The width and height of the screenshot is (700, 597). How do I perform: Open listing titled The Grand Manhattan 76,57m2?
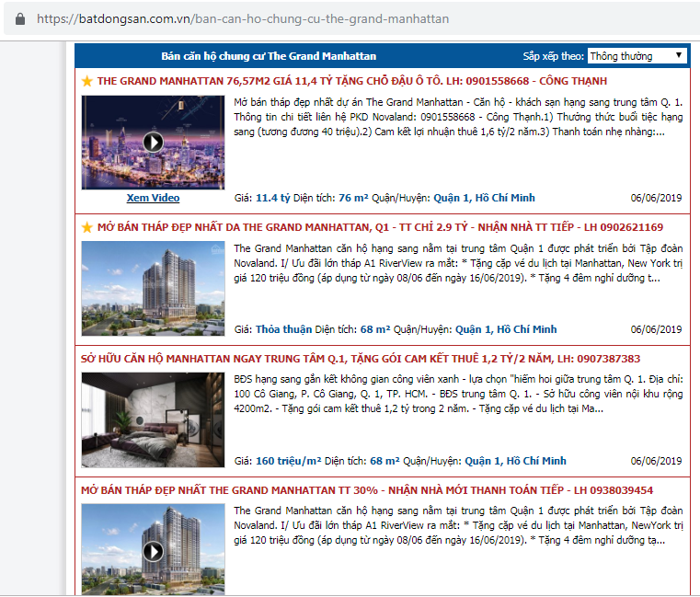click(x=351, y=81)
